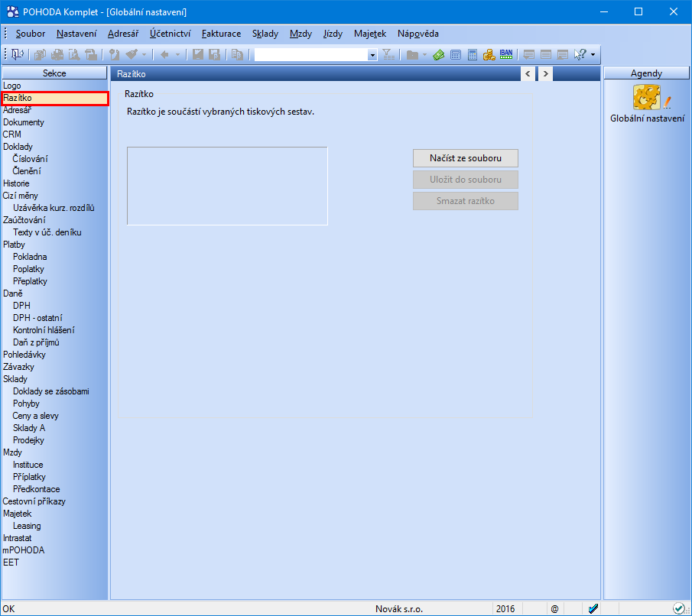Click the context help question-mark icon

point(580,54)
